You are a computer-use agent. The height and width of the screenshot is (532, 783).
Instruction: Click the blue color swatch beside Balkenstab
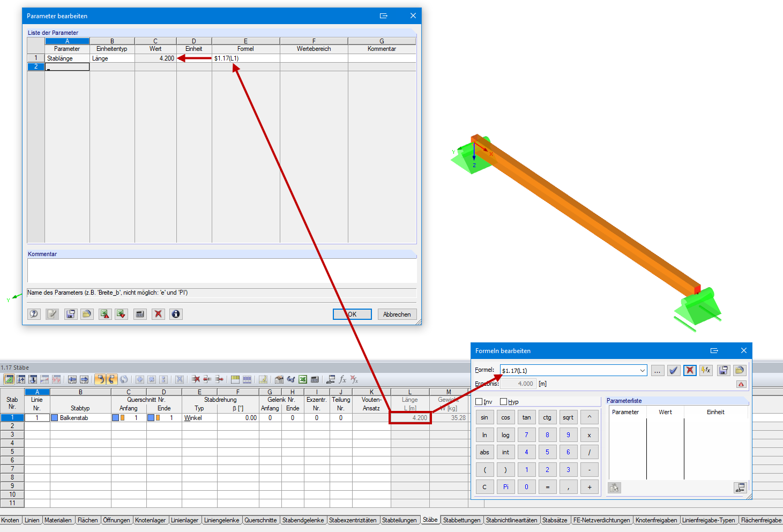(55, 418)
